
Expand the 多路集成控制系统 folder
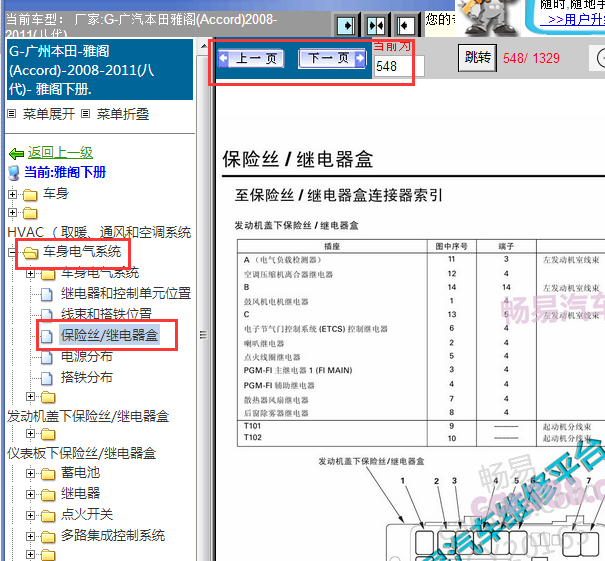point(30,536)
